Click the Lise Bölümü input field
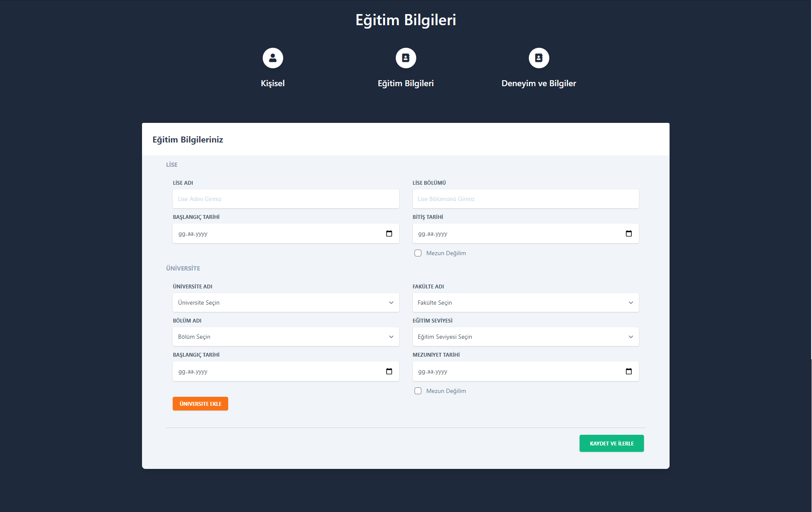 525,199
